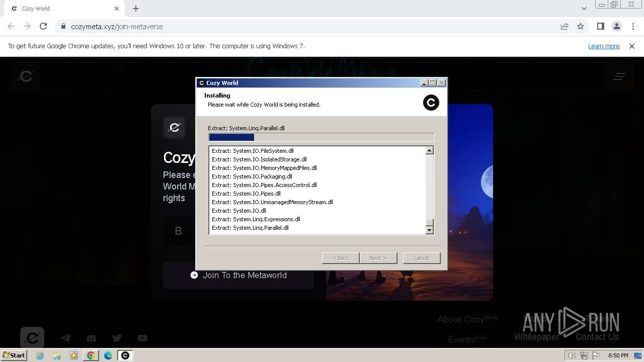Open the Discord social icon
This screenshot has height=362, width=644.
[91, 338]
